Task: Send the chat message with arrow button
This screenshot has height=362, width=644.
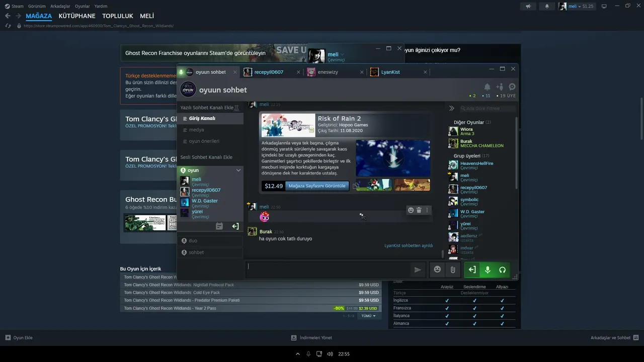Action: coord(418,270)
